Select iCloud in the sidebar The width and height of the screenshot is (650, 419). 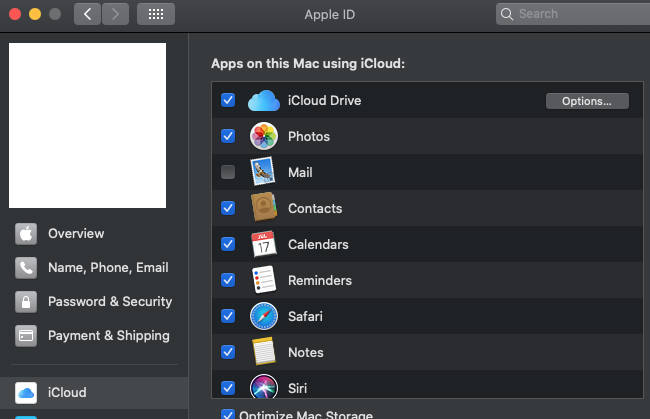click(x=94, y=393)
